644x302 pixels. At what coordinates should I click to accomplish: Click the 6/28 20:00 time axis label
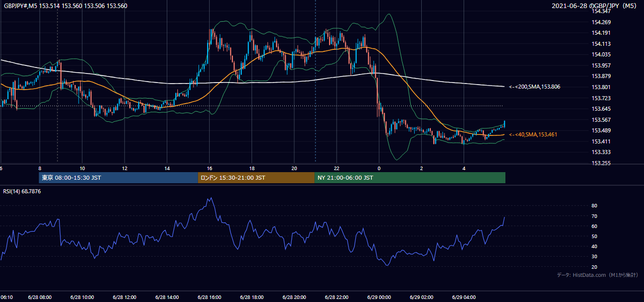tap(294, 297)
